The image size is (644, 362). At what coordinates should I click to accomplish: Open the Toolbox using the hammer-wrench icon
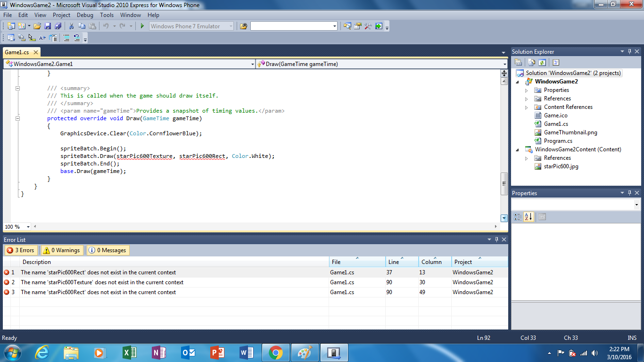pyautogui.click(x=368, y=26)
